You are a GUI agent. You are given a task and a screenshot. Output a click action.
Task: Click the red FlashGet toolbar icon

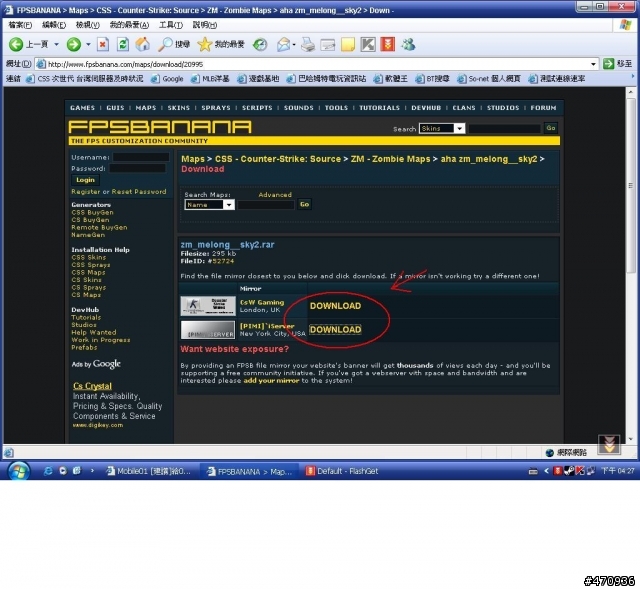387,44
